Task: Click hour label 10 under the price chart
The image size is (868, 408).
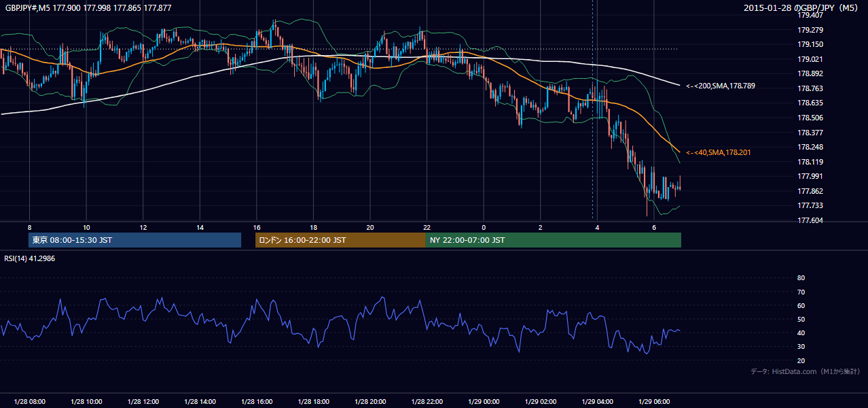Action: click(86, 226)
